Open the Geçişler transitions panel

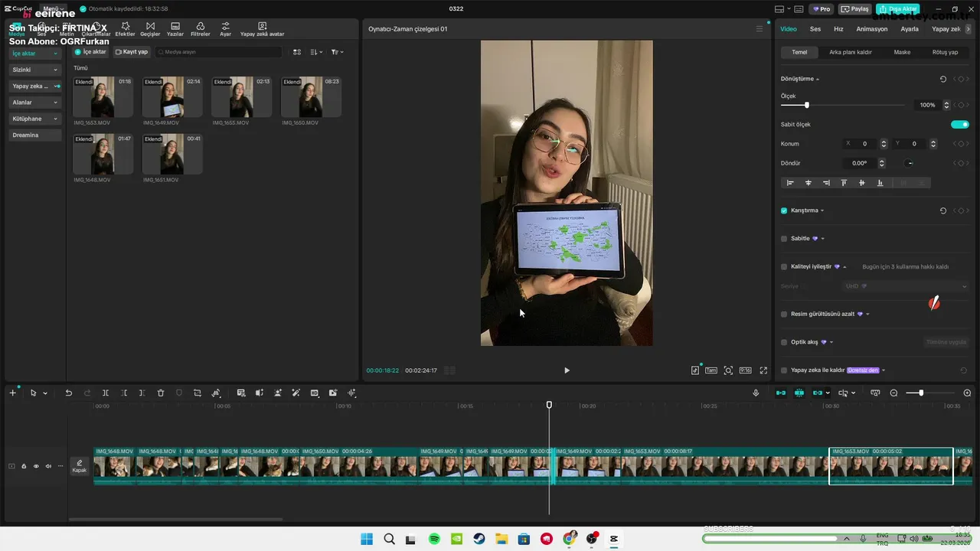point(149,29)
